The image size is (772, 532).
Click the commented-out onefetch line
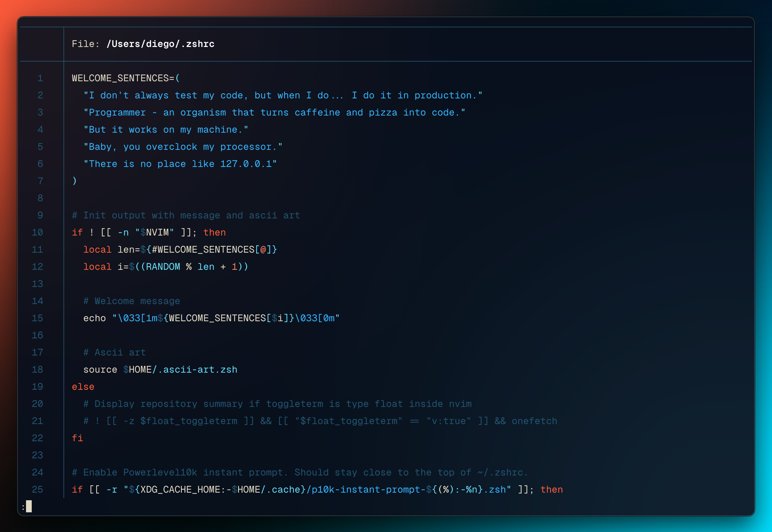320,421
